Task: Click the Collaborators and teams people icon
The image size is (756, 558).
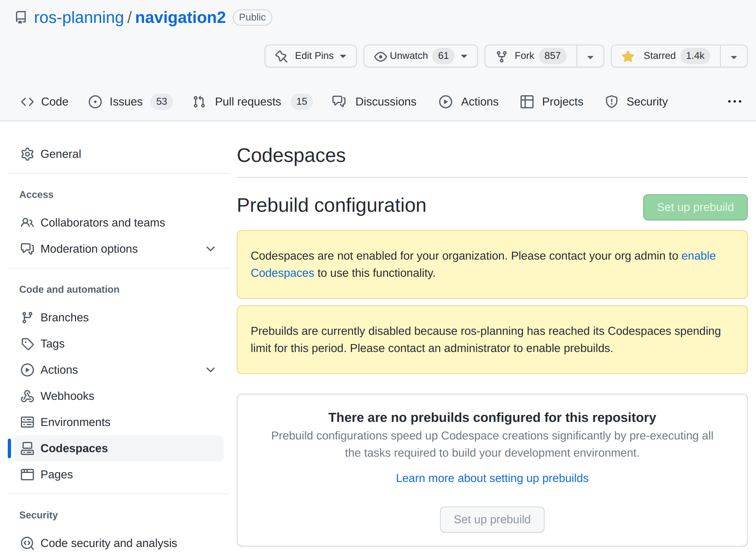Action: pyautogui.click(x=27, y=223)
